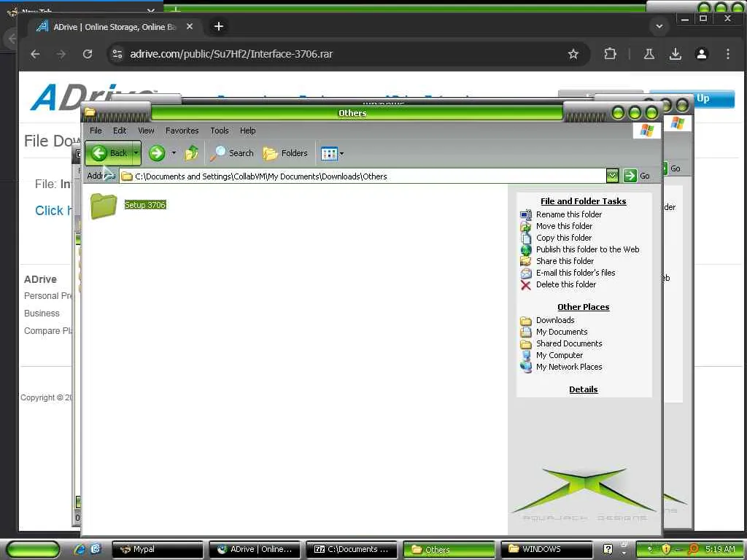Open Shared Documents under Other Places
Viewport: 747px width, 560px height.
(569, 343)
